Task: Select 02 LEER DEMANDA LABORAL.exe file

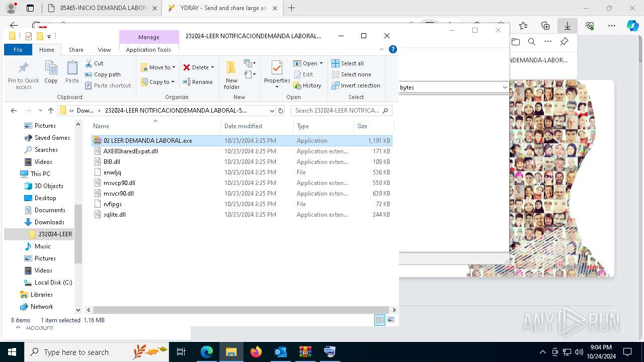Action: [x=242, y=141]
